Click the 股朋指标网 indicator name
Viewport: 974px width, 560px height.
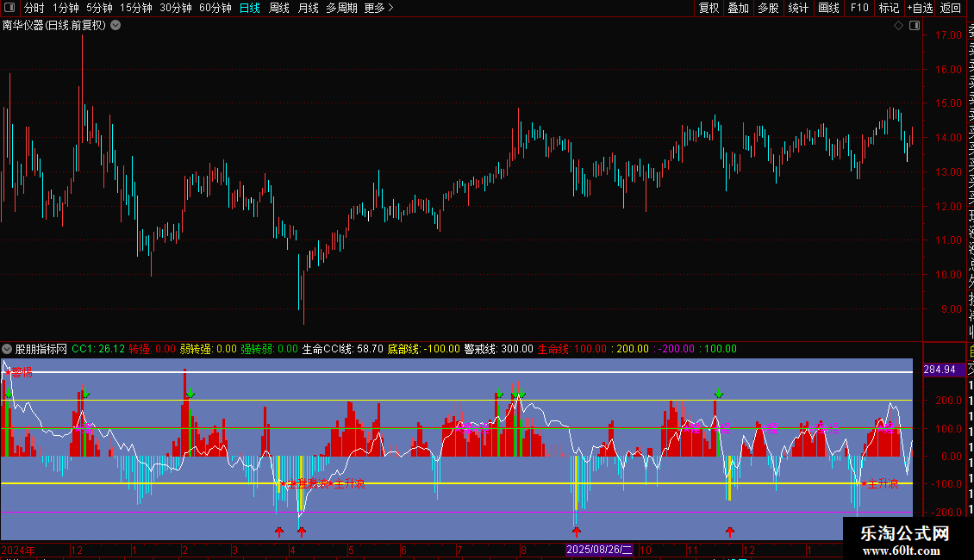click(x=41, y=349)
